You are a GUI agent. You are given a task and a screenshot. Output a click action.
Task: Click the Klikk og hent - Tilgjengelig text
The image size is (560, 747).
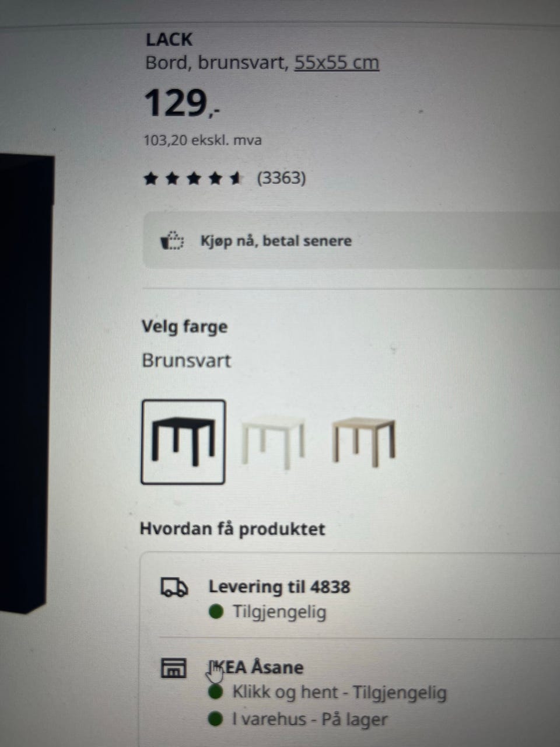339,693
